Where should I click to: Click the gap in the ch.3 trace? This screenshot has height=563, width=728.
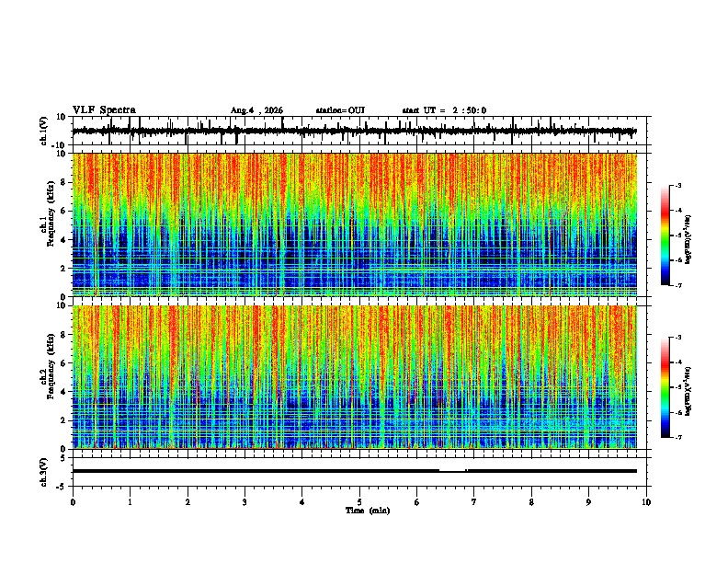pos(452,471)
